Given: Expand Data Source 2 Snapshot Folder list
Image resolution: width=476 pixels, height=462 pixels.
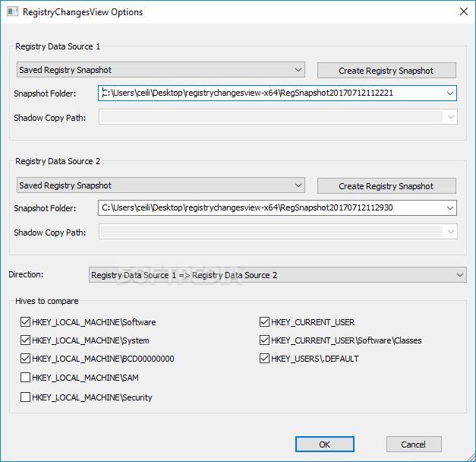Looking at the screenshot, I should click(450, 208).
